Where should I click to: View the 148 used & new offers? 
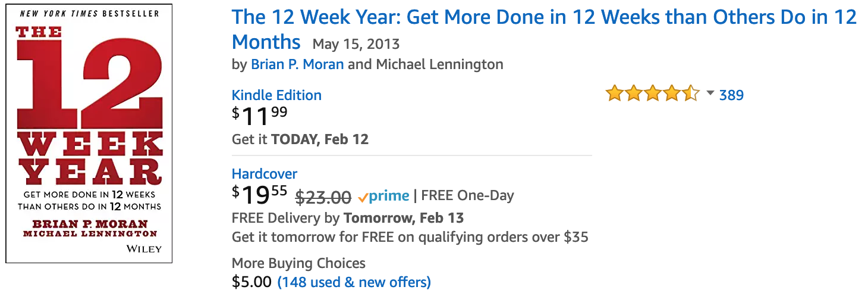(x=354, y=282)
